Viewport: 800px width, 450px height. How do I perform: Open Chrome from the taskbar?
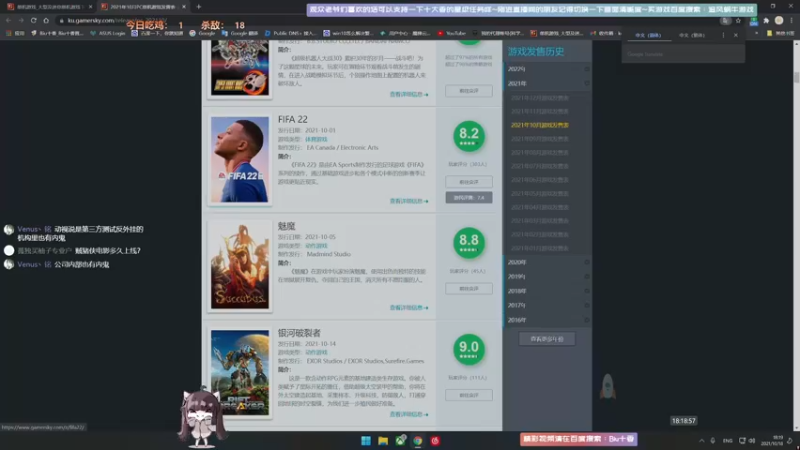point(418,440)
